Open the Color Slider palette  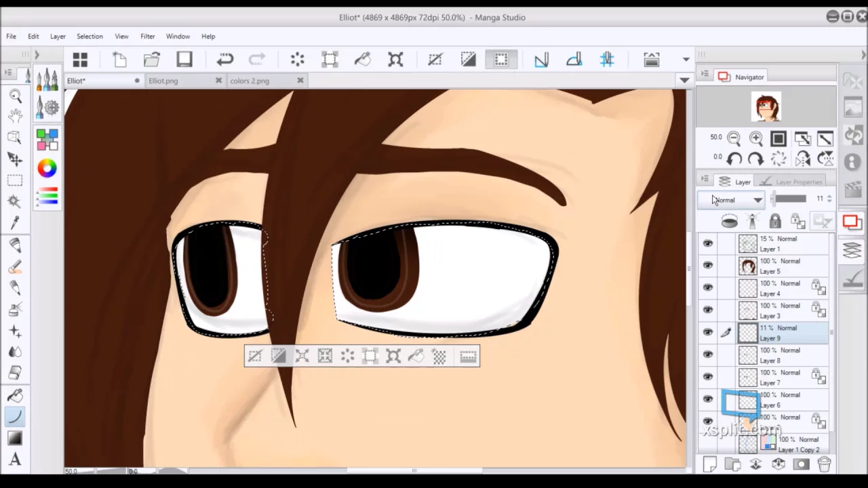coord(47,197)
